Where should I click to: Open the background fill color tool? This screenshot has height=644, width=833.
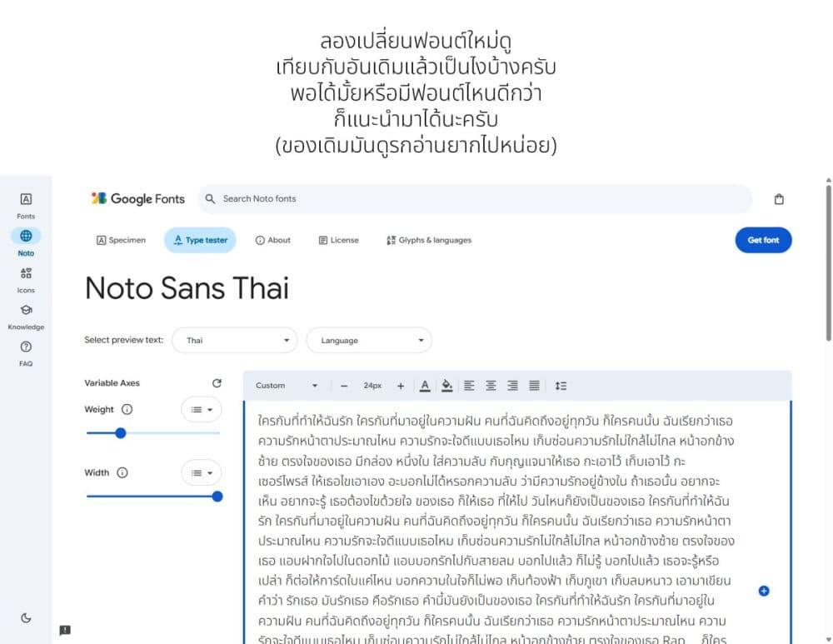click(x=446, y=386)
